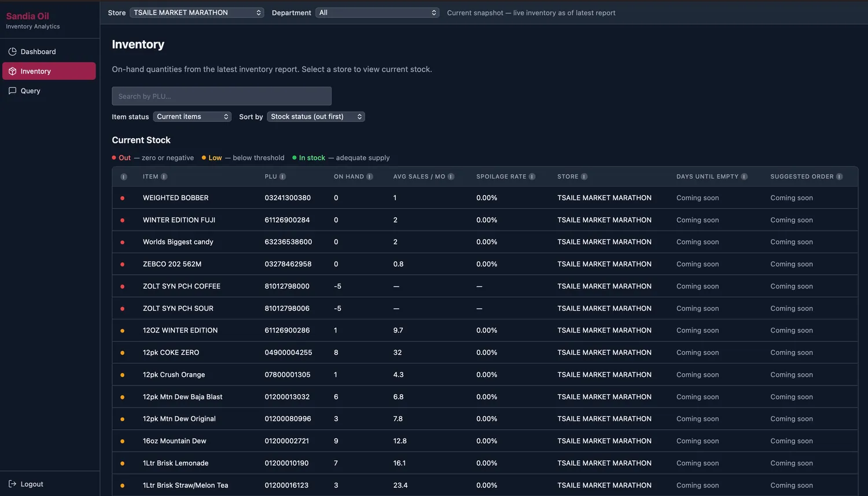Change the Sort by dropdown from Stock status
Viewport: 868px width, 496px height.
tap(315, 116)
